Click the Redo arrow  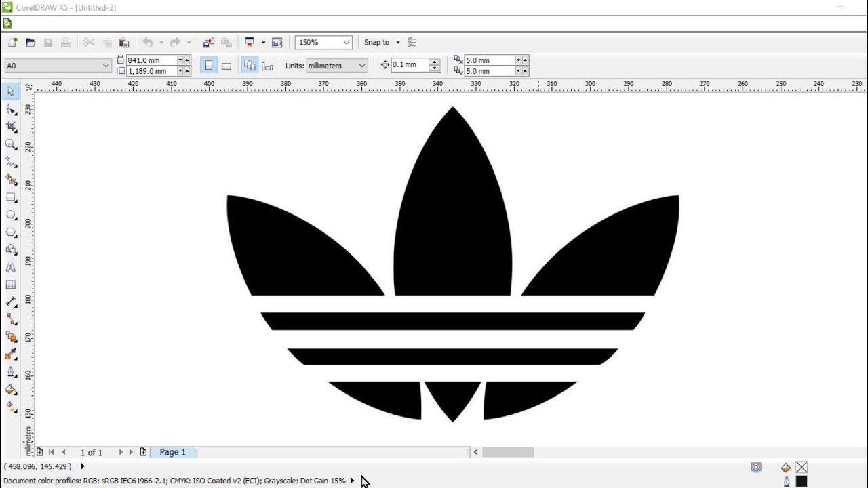(175, 42)
